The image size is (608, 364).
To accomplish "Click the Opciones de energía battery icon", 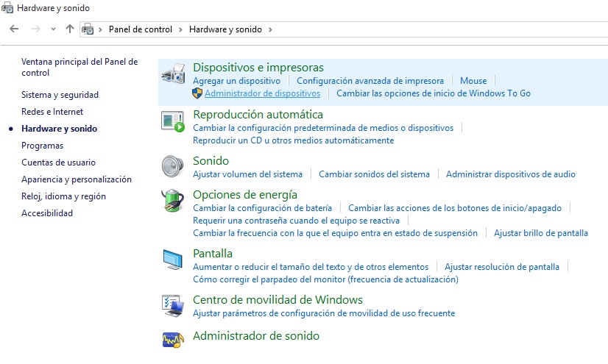I will coord(173,201).
